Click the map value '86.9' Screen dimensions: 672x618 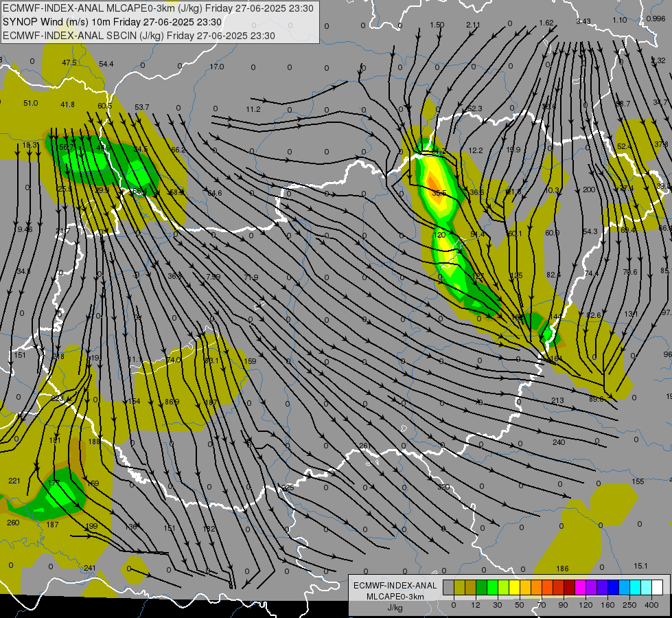pos(172,402)
